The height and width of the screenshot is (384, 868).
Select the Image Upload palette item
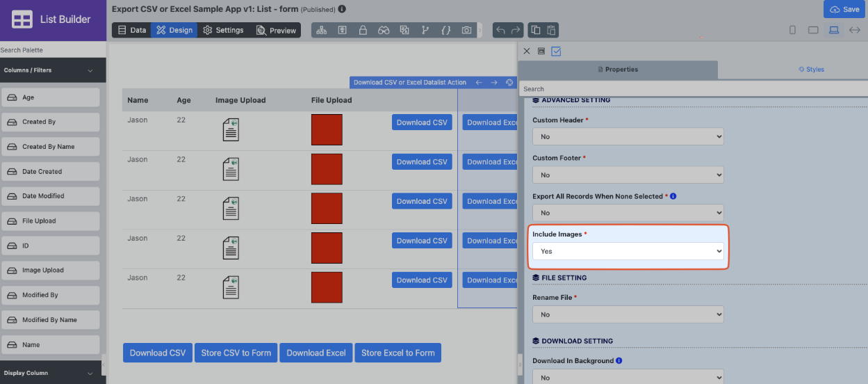click(51, 271)
